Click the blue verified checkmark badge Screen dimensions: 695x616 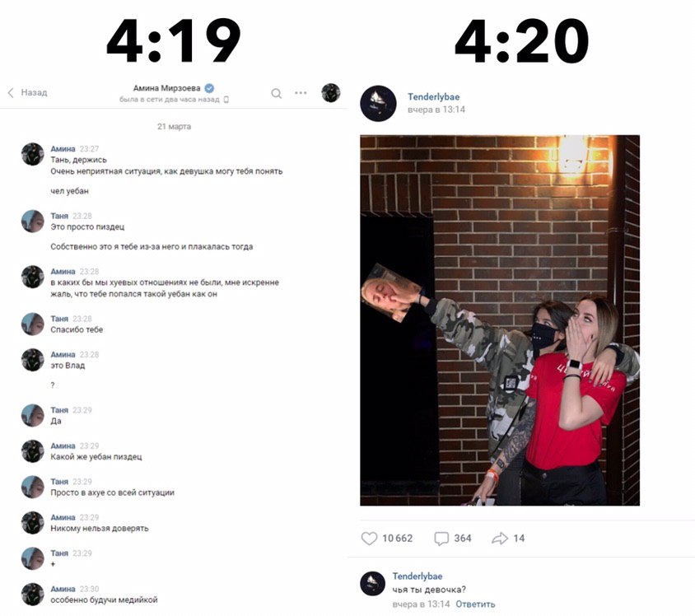[210, 88]
